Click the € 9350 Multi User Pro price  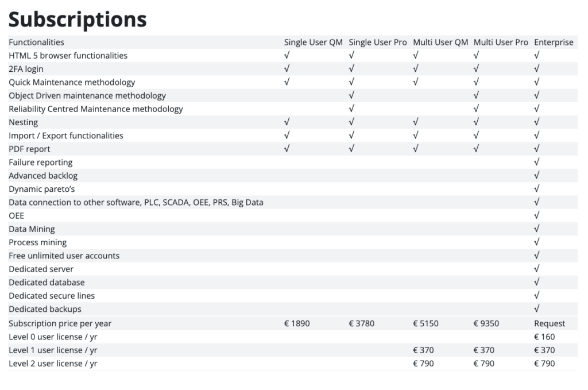point(486,323)
